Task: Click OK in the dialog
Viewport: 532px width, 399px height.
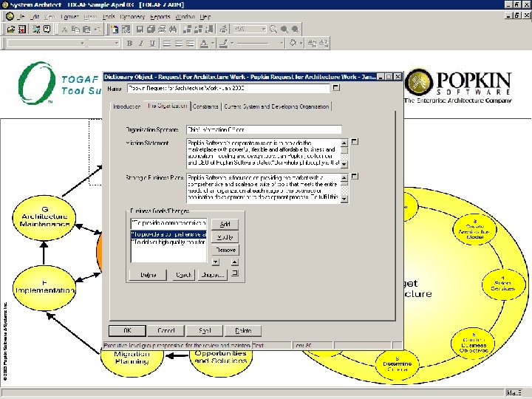Action: tap(127, 330)
